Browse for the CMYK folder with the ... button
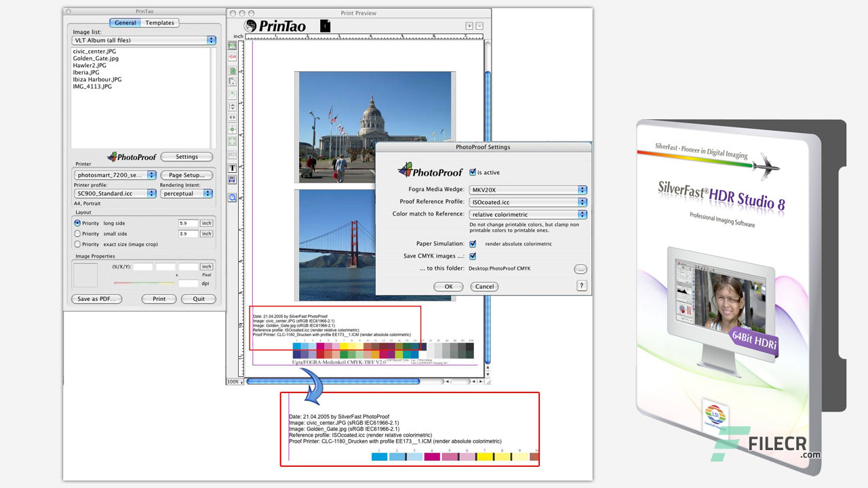868x488 pixels. tap(580, 269)
